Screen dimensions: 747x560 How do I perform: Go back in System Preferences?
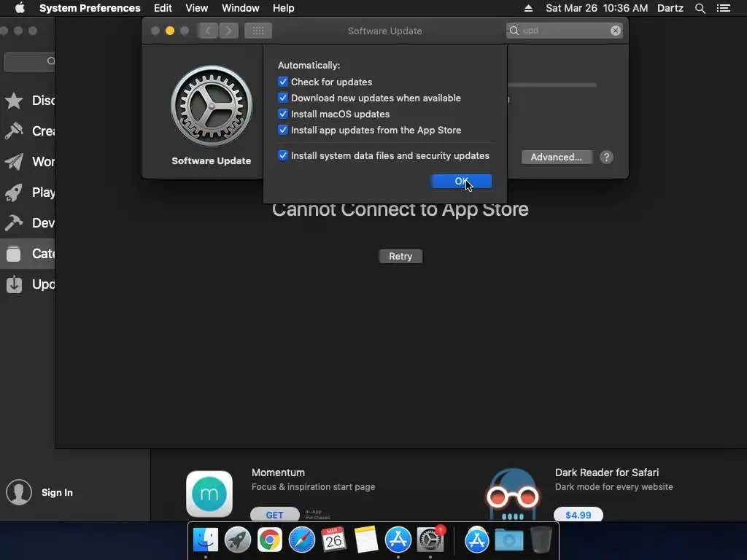point(208,31)
